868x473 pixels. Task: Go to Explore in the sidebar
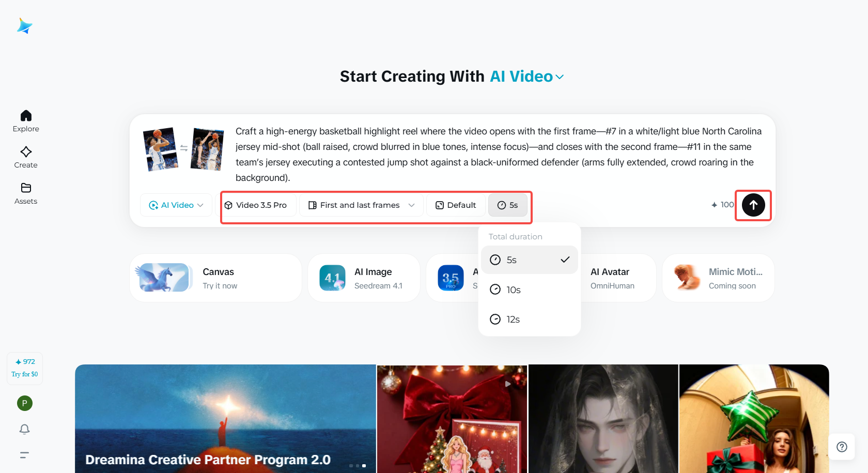pyautogui.click(x=26, y=121)
